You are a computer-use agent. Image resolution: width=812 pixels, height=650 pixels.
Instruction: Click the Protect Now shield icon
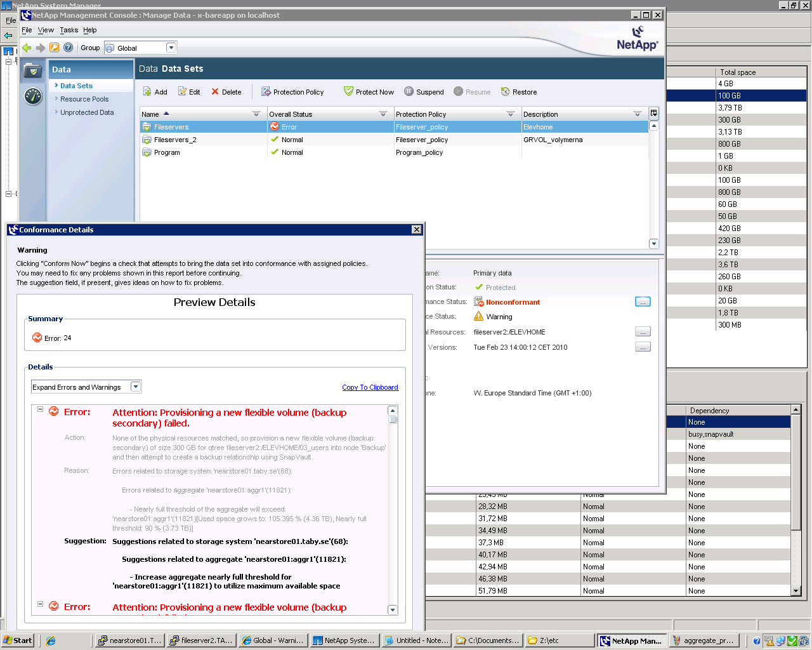coord(348,91)
